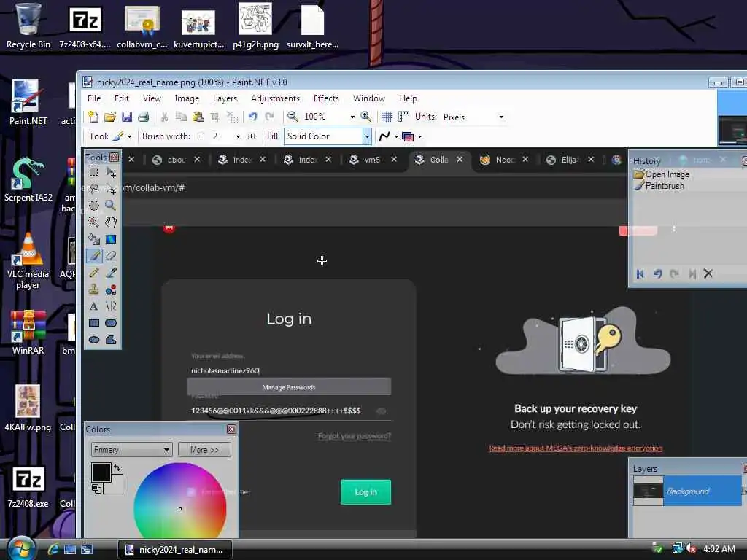Select the Rounded Rectangle tool
Screen dimensions: 747x560
tap(111, 323)
